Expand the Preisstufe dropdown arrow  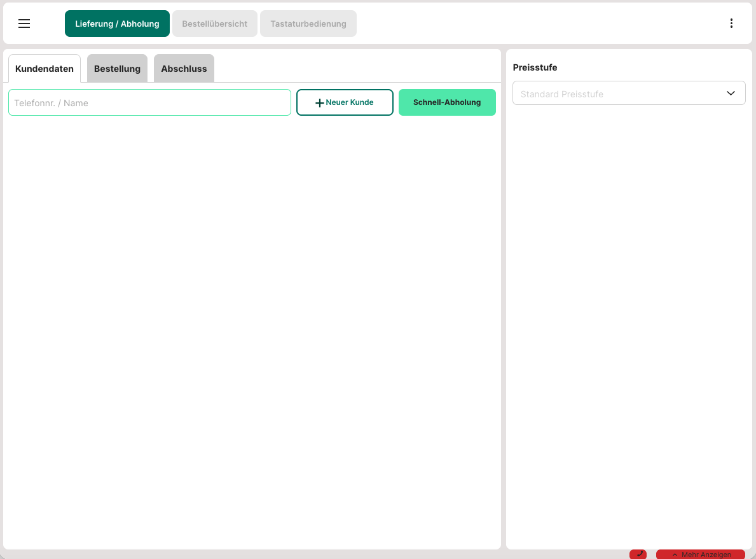(731, 93)
